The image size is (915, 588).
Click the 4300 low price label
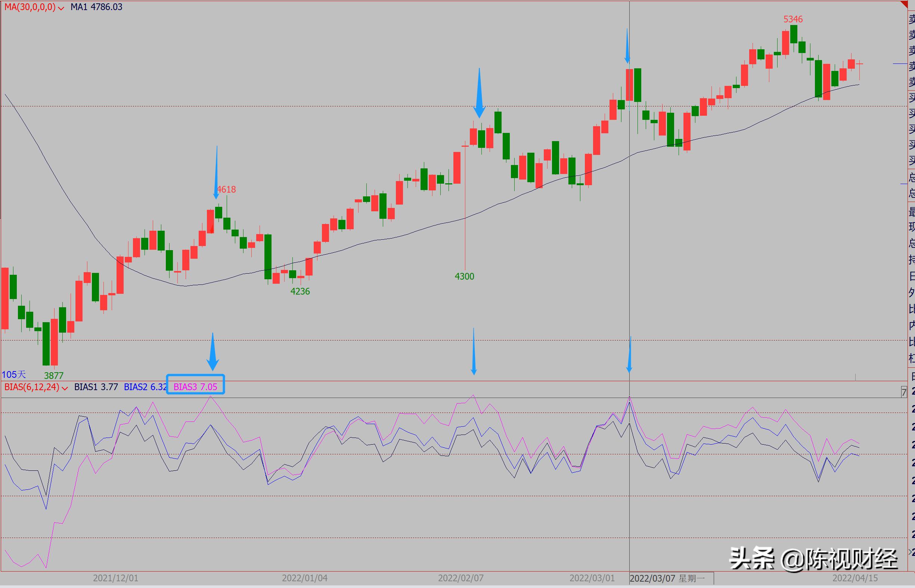click(464, 276)
